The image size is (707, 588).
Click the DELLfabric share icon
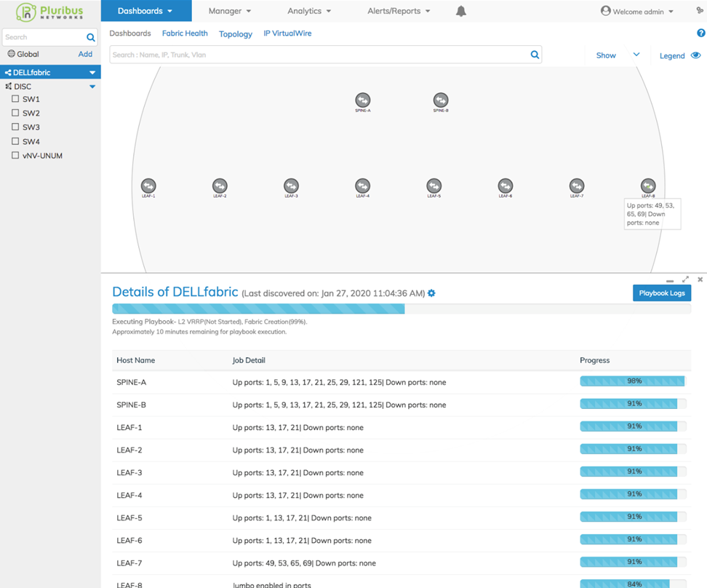click(8, 72)
